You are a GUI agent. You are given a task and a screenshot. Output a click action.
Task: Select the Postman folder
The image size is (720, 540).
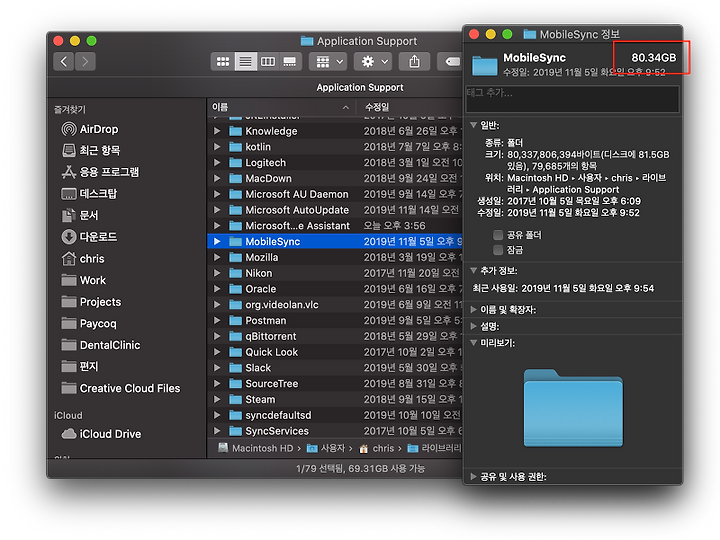coord(335,321)
